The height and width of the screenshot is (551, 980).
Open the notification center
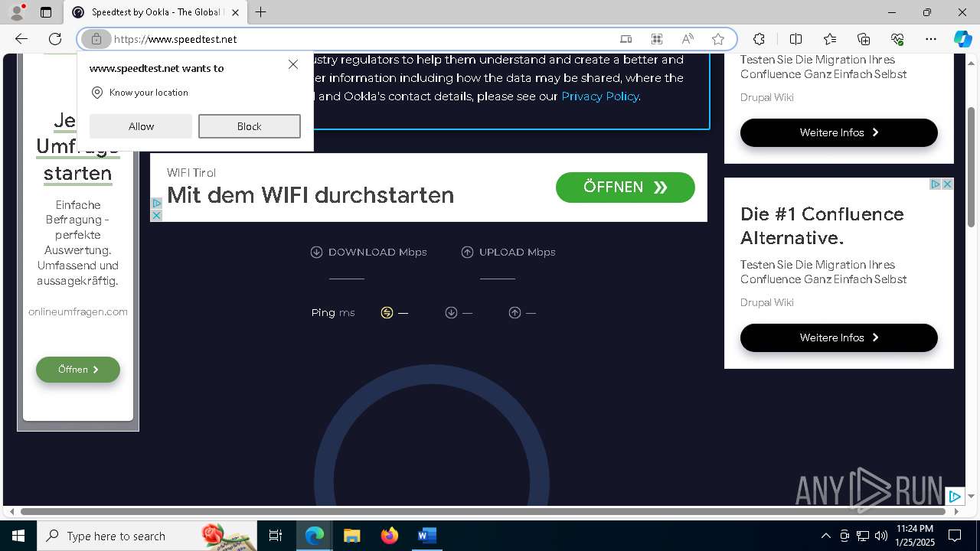click(x=955, y=536)
